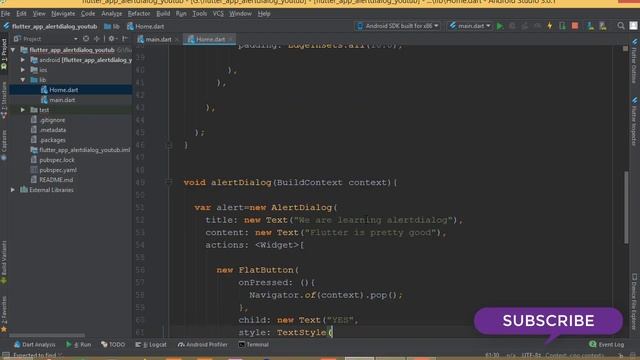Open the Analyze menu
The width and height of the screenshot is (640, 360).
point(111,13)
